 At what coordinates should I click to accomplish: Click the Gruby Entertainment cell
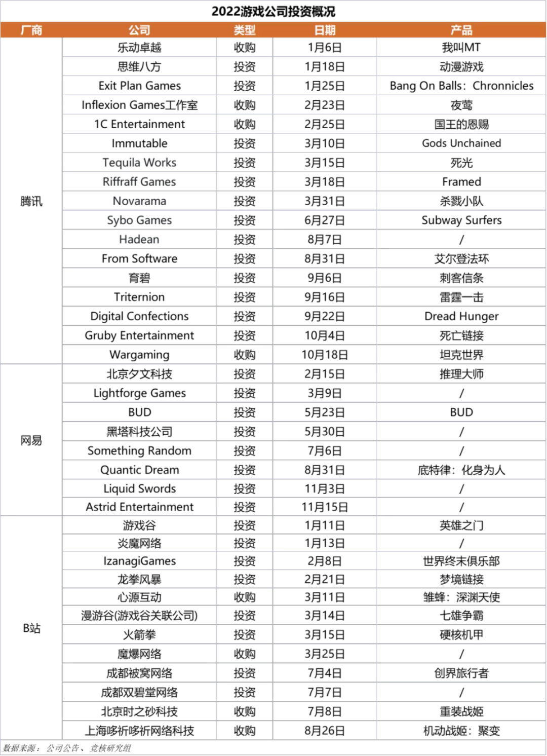point(139,335)
